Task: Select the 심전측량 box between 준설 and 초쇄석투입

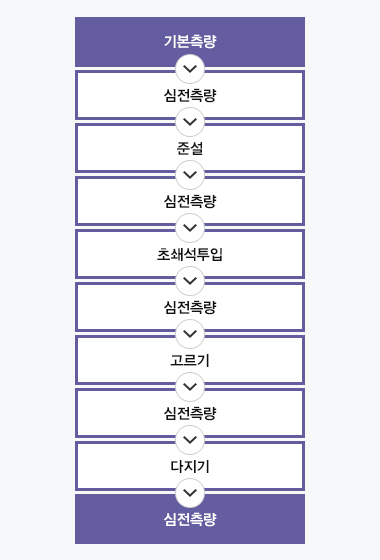Action: coord(190,201)
